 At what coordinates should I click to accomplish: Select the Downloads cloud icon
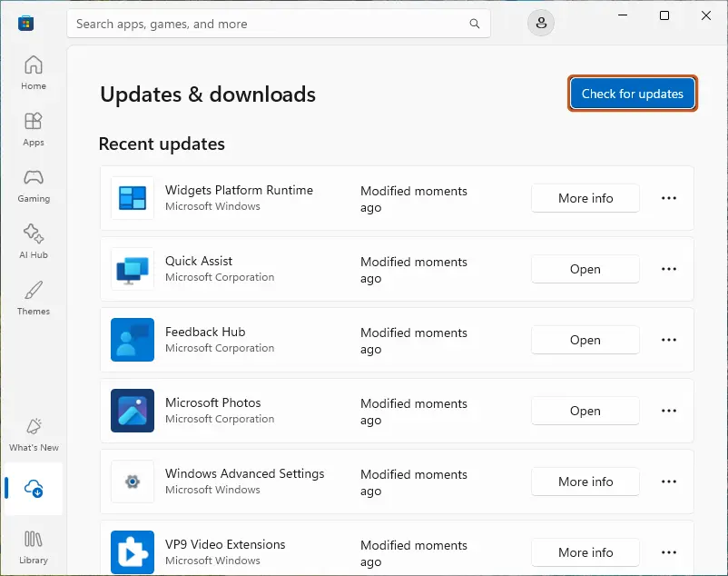pos(34,489)
